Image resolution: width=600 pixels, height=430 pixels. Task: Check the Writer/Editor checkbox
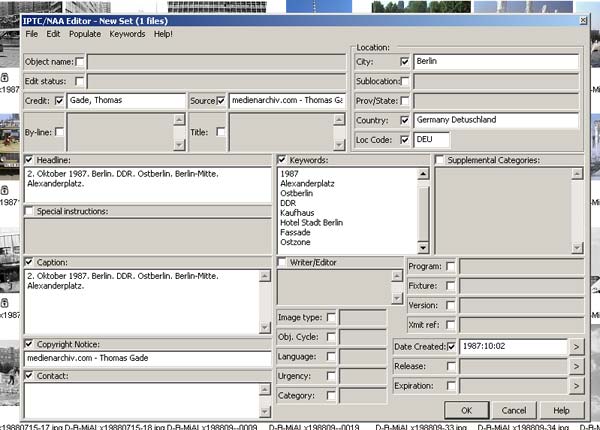[283, 262]
